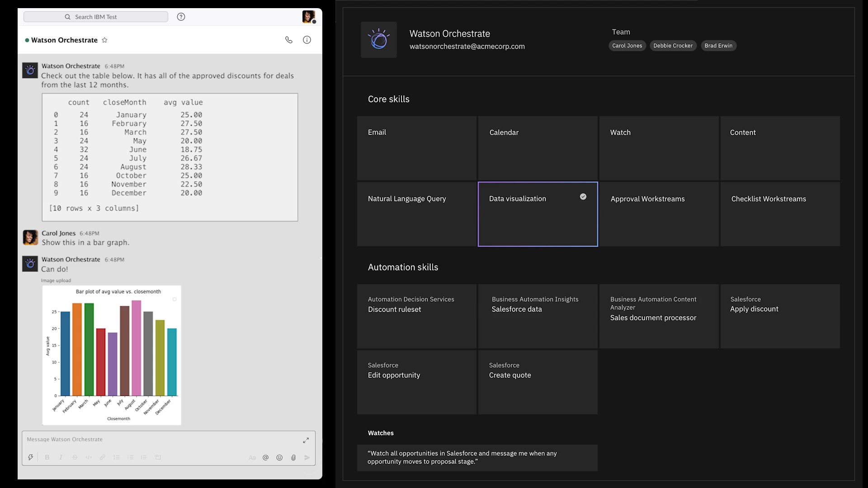
Task: Open the Watch core skill tile
Action: coord(659,148)
